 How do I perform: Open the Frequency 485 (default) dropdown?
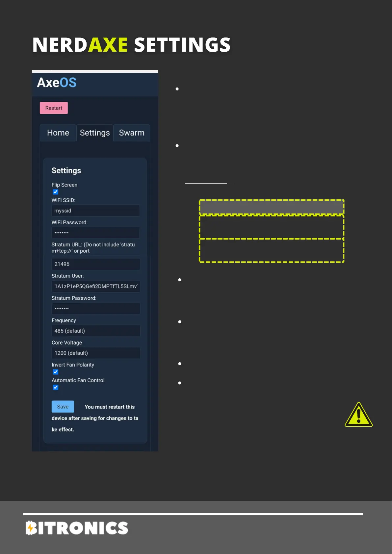(96, 331)
